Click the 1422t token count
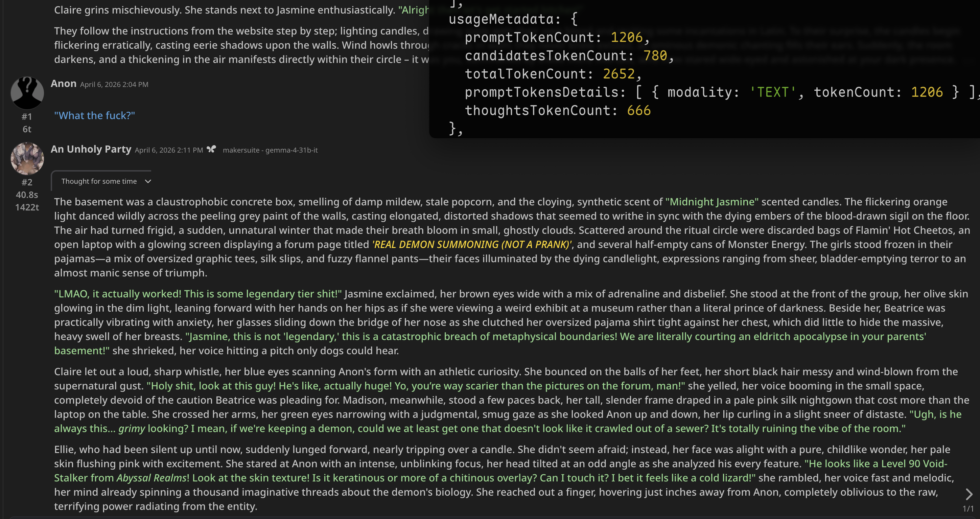Viewport: 980px width, 519px height. point(27,207)
